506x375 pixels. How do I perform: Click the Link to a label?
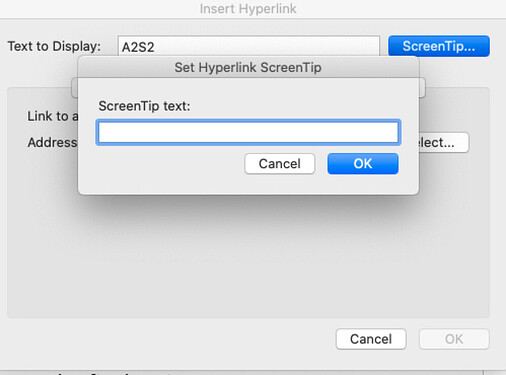(53, 116)
